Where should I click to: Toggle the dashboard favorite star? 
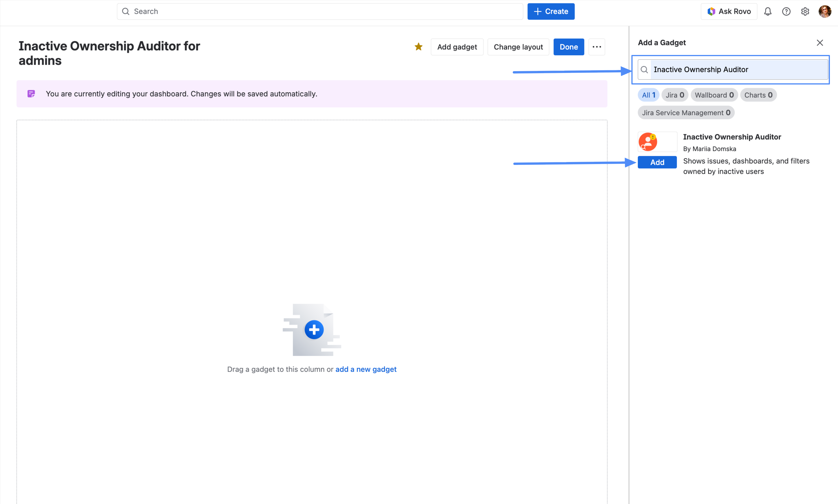pos(418,47)
